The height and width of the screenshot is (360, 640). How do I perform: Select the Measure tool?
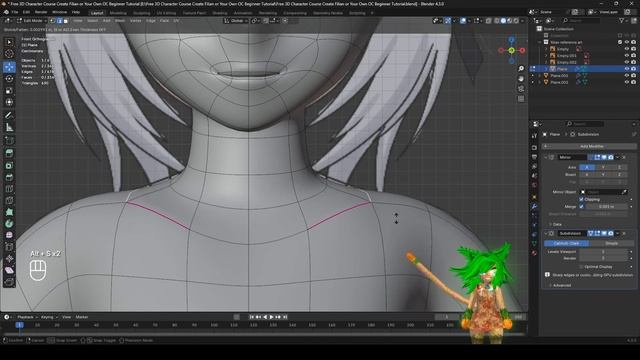(9, 127)
